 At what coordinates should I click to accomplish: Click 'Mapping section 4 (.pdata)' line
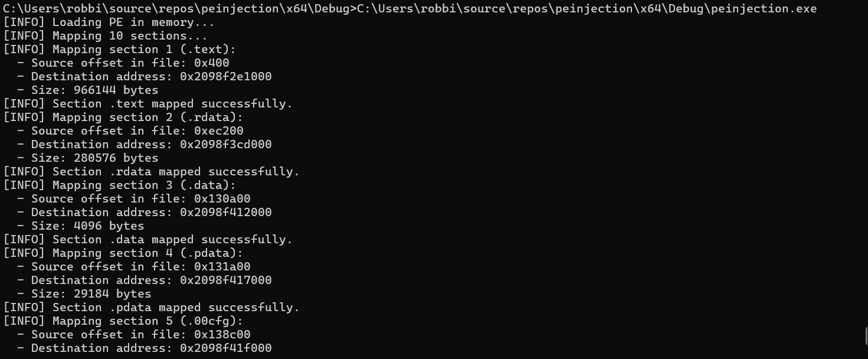click(x=123, y=253)
